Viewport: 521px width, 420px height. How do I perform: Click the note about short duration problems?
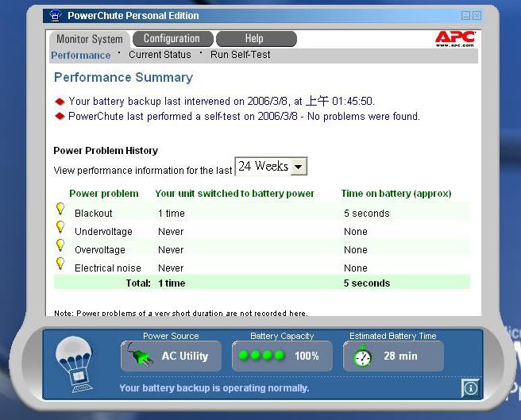pos(181,313)
